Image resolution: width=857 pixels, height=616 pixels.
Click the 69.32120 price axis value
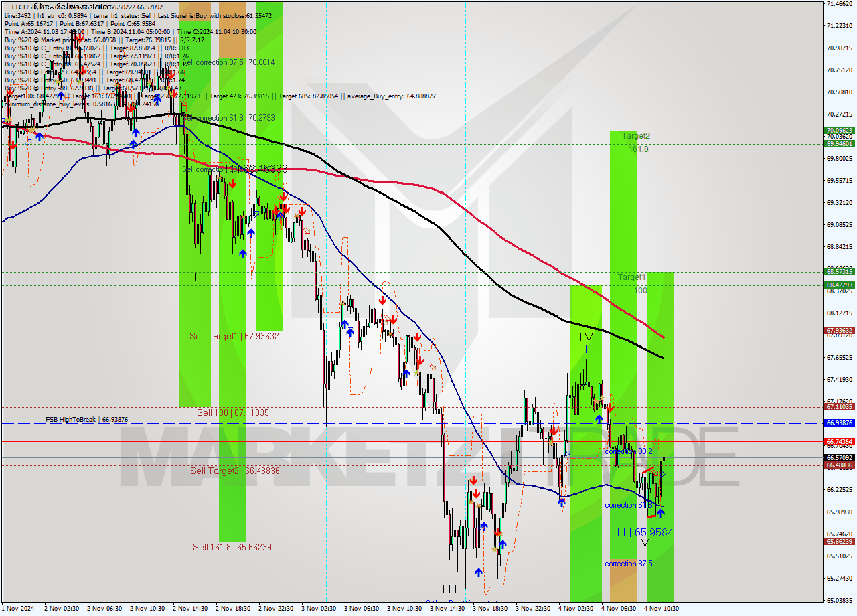pyautogui.click(x=839, y=203)
